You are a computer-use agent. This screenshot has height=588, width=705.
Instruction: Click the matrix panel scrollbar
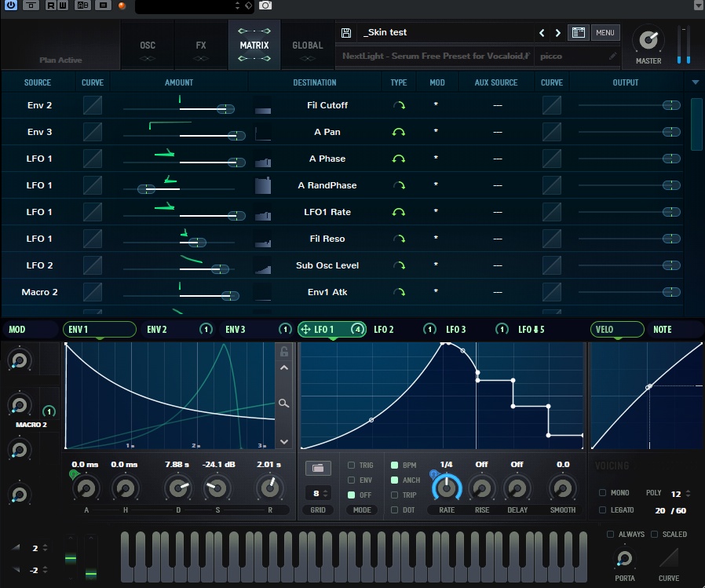(x=696, y=123)
